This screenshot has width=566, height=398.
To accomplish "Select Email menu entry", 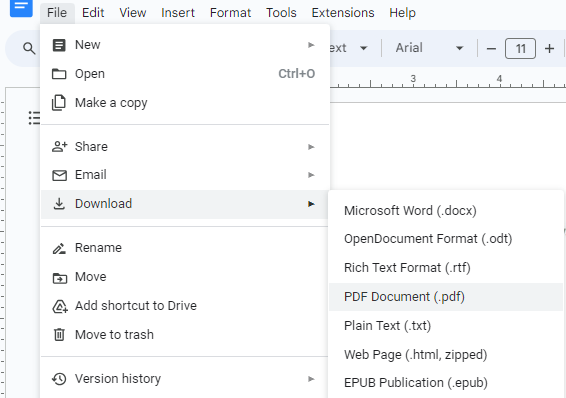I will point(185,175).
